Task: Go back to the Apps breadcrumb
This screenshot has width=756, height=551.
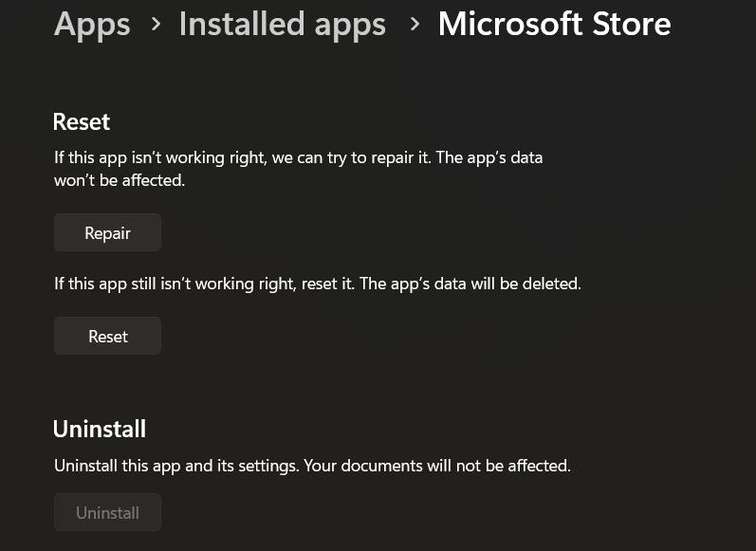Action: (x=92, y=24)
